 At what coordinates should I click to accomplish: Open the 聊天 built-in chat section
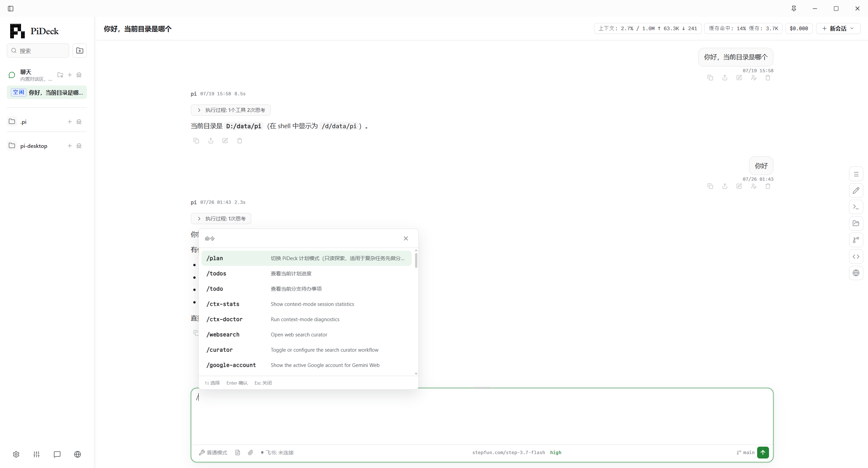pos(31,75)
